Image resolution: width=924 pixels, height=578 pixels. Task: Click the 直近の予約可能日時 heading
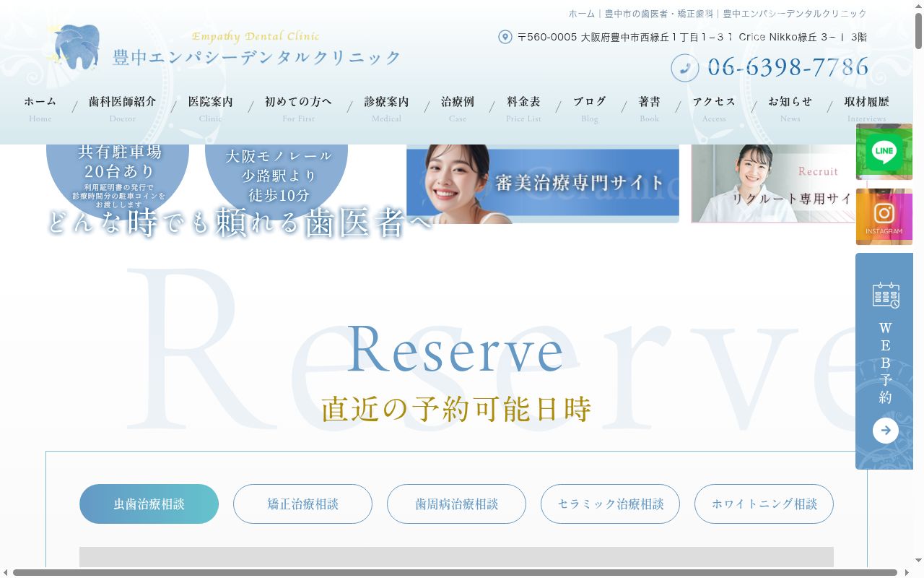coord(456,409)
